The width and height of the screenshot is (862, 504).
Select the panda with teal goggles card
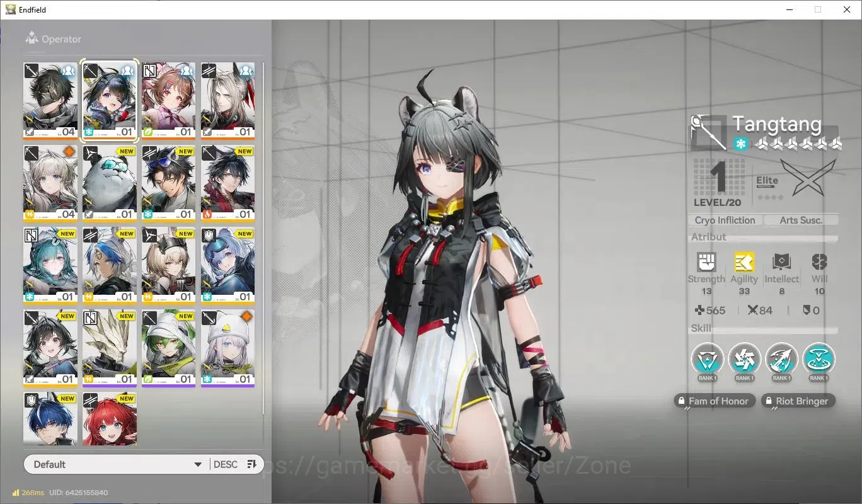tap(110, 183)
